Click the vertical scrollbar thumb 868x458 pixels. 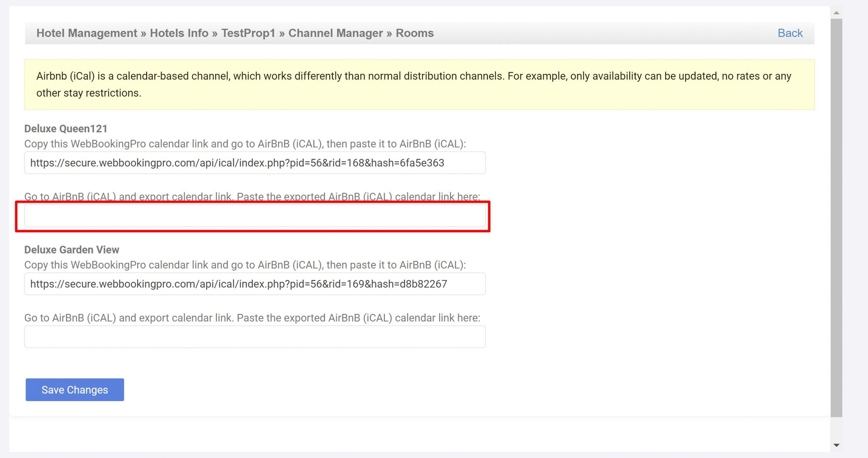(x=836, y=217)
